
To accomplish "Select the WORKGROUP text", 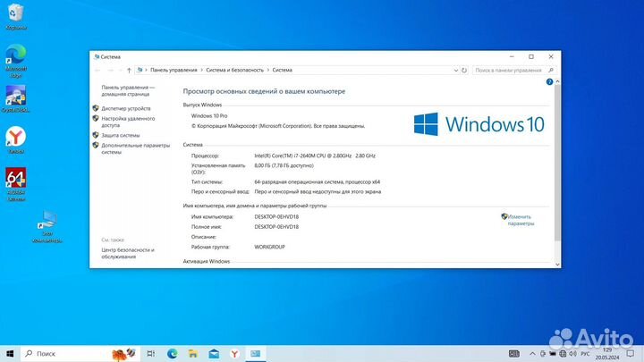I will 269,247.
